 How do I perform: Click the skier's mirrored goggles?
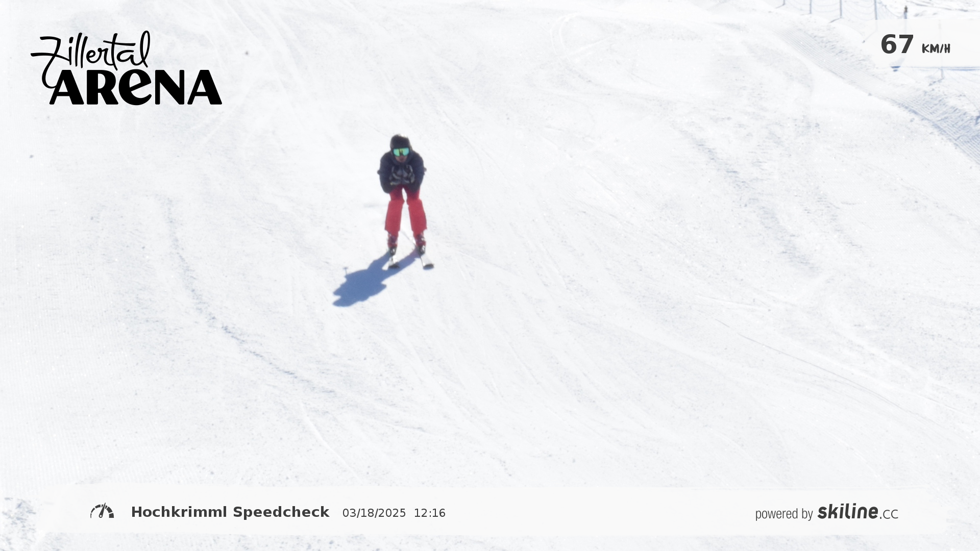(401, 152)
